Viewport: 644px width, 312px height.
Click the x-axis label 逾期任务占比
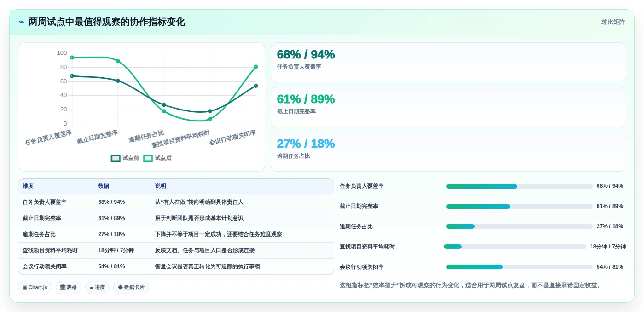(x=146, y=137)
